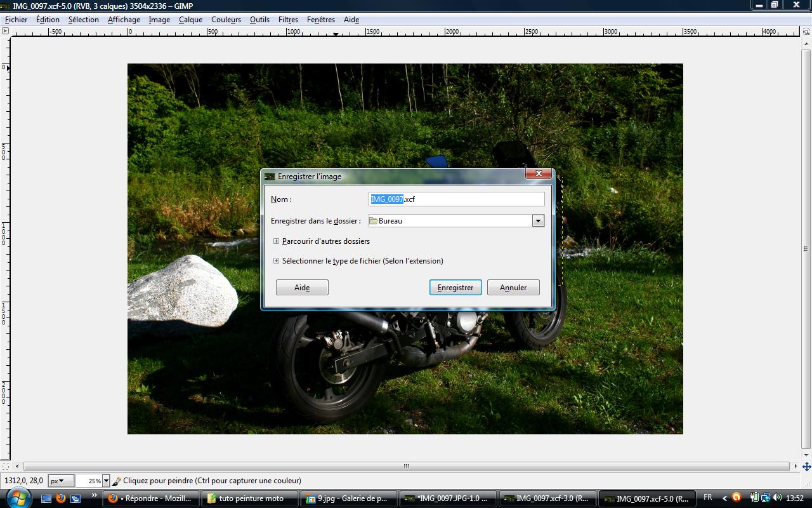The image size is (812, 508).
Task: Switch to 9.jpg - Galerie taskbar button
Action: click(x=349, y=498)
